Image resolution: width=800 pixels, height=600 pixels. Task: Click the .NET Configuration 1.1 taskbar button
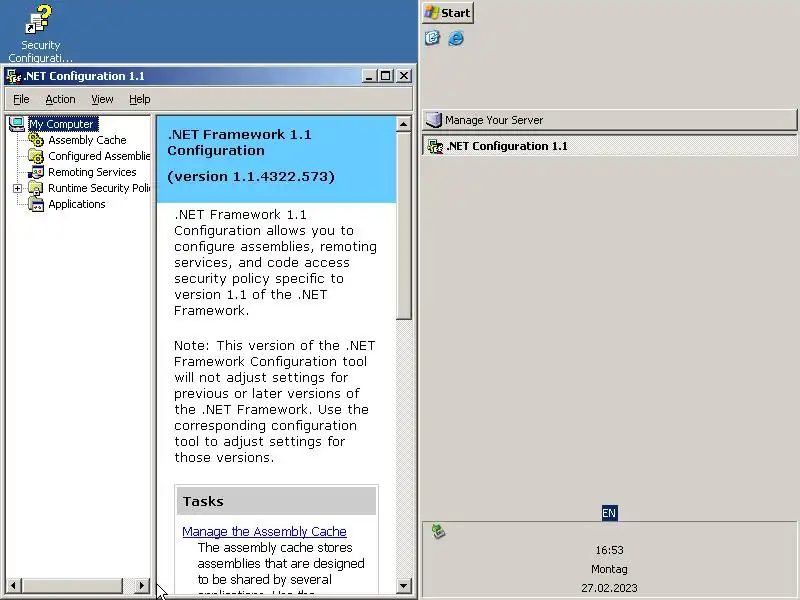tap(609, 146)
